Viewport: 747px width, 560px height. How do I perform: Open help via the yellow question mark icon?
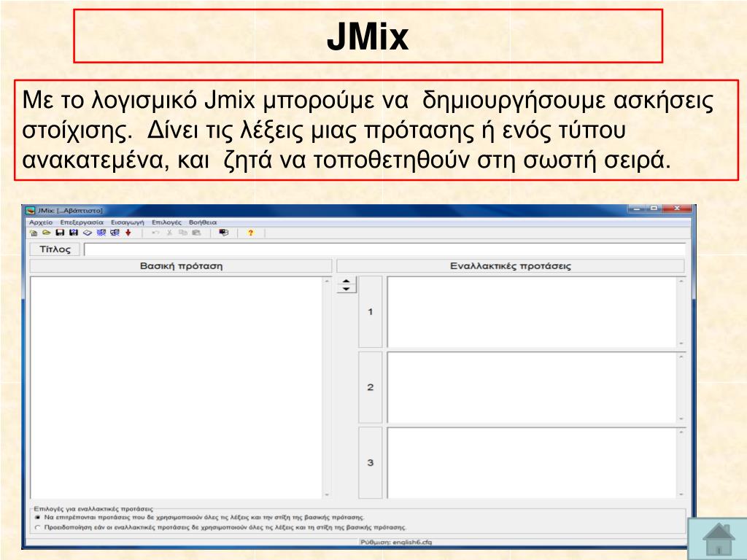click(251, 233)
